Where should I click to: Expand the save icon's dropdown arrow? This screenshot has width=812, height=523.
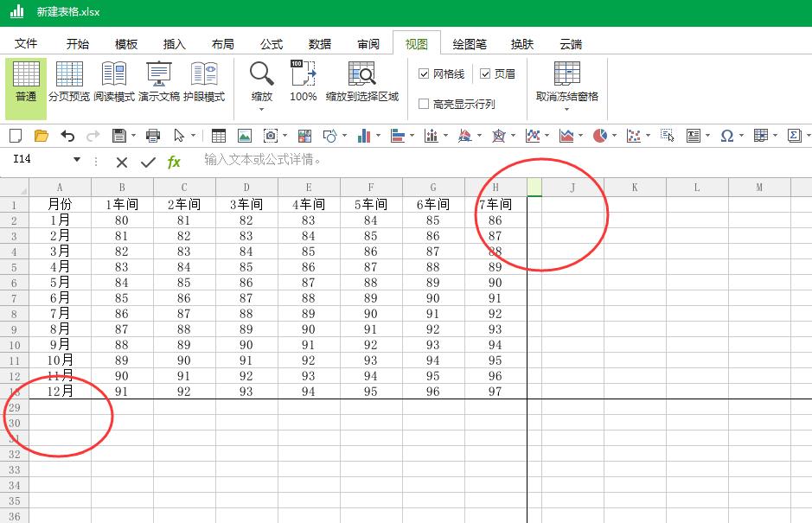click(131, 136)
